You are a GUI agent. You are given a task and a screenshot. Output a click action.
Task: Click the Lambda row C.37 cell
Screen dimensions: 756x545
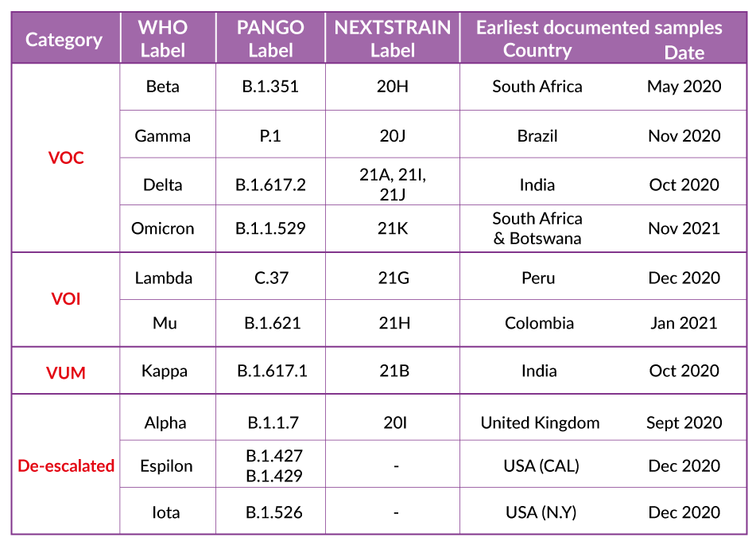click(x=271, y=278)
